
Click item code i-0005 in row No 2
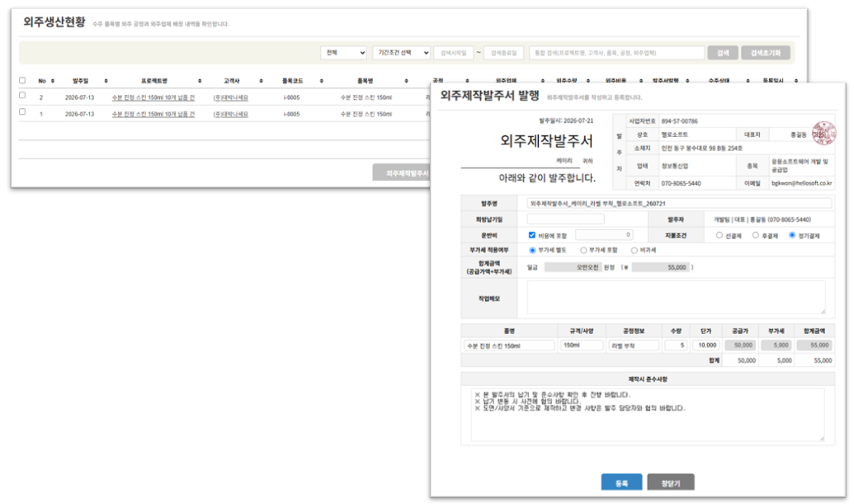pos(291,97)
